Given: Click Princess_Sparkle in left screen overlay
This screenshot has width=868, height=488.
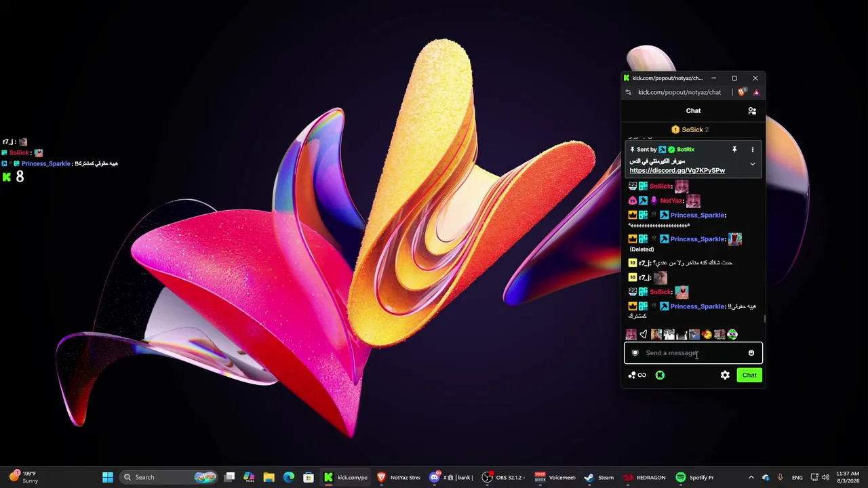Looking at the screenshot, I should coord(45,163).
